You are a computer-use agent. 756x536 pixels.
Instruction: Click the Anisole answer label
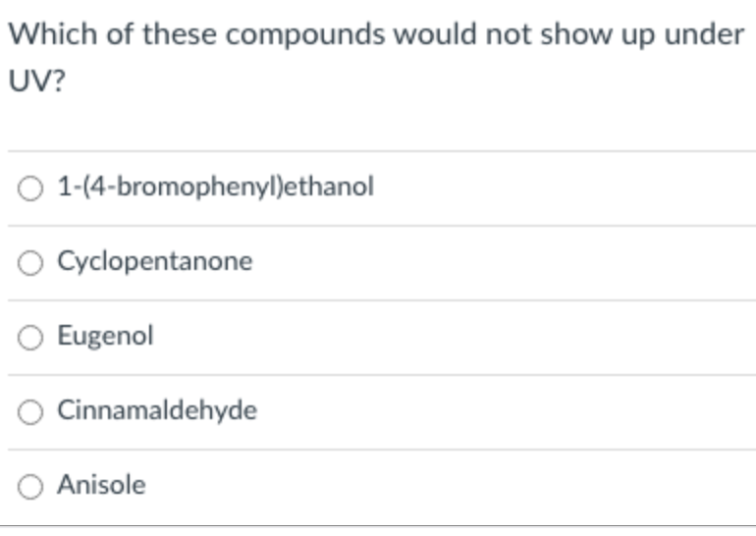point(101,484)
